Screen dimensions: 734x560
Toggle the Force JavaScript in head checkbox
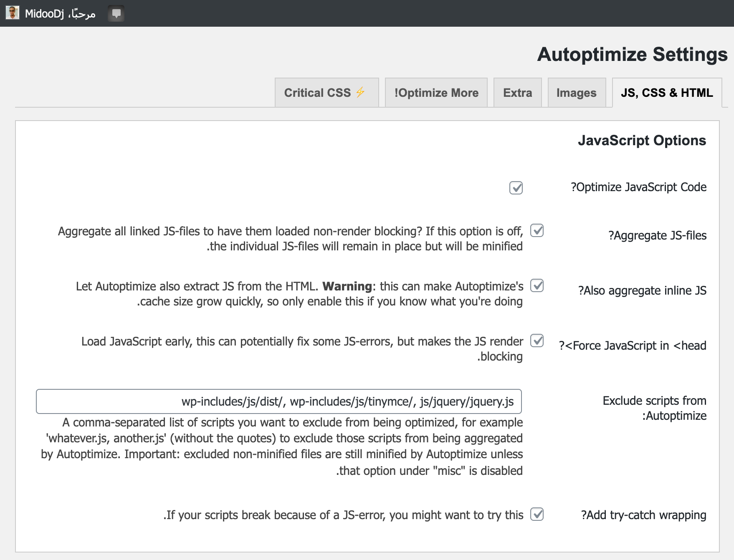click(x=537, y=341)
